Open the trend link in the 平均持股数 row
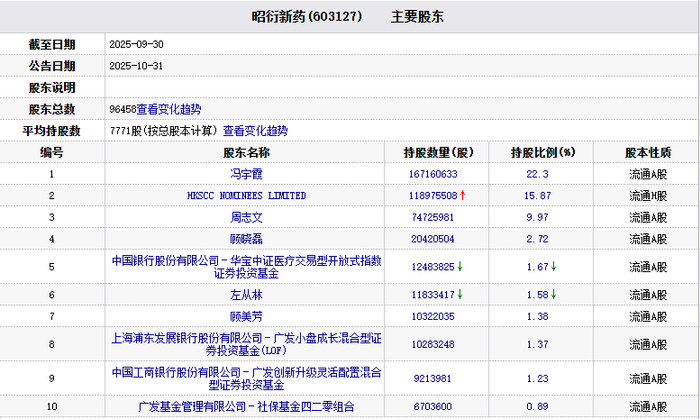This screenshot has width=700, height=419. (x=255, y=131)
